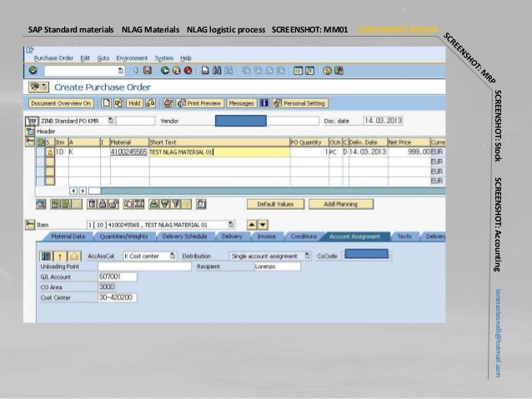Click the Hold button
Viewport: 532px width, 399px height.
134,103
